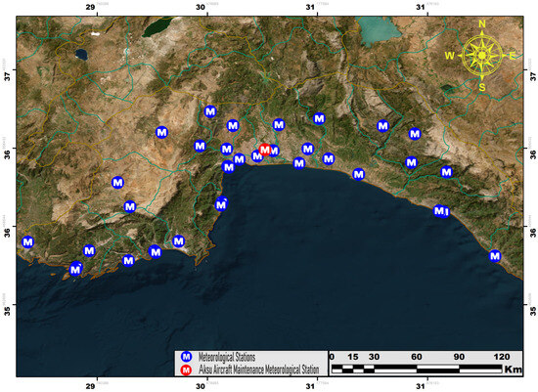Click the turquoise lake near top right
This screenshot has width=538, height=392.
click(x=380, y=31)
